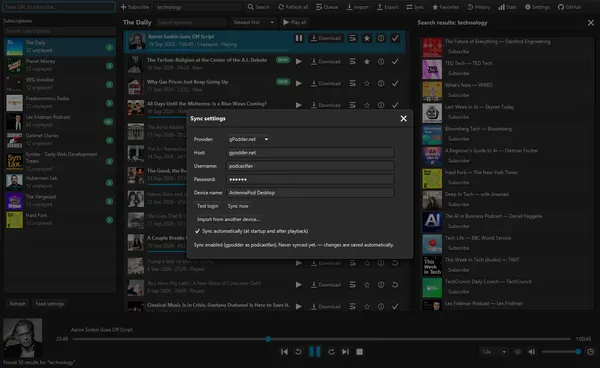The width and height of the screenshot is (600, 368).
Task: Unfavorite the Aaron Sorkin episode star
Action: (367, 38)
